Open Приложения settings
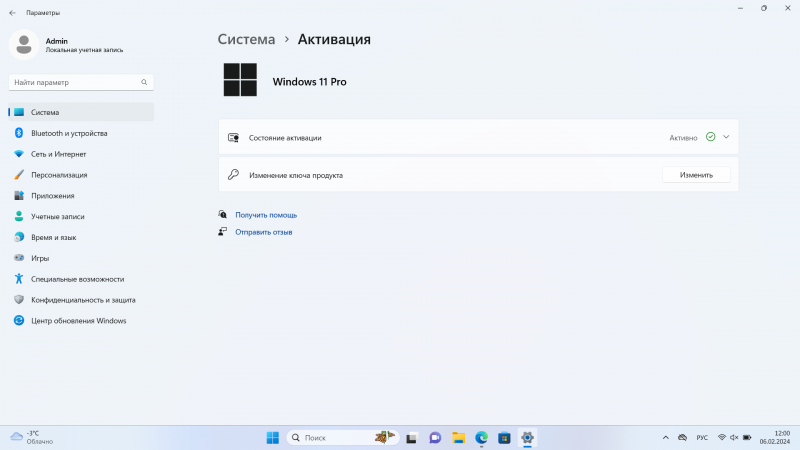Viewport: 800px width, 450px height. (81, 196)
